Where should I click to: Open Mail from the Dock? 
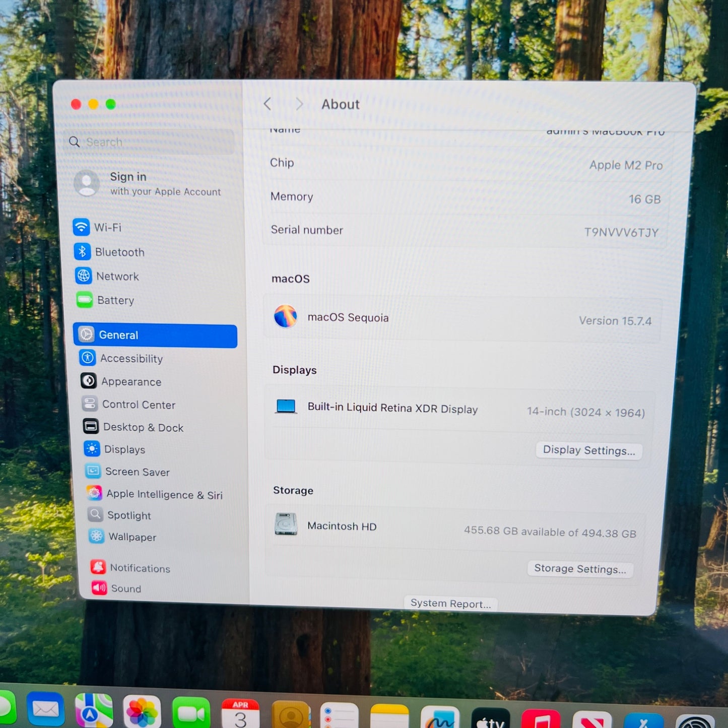[x=45, y=710]
